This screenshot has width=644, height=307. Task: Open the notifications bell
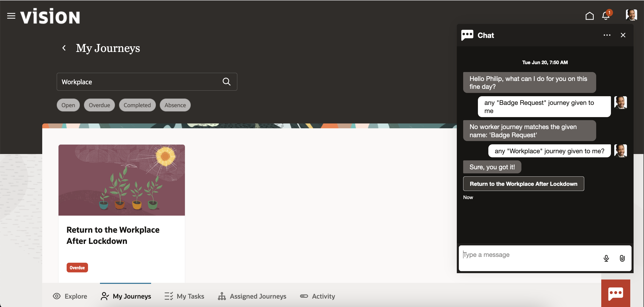606,16
